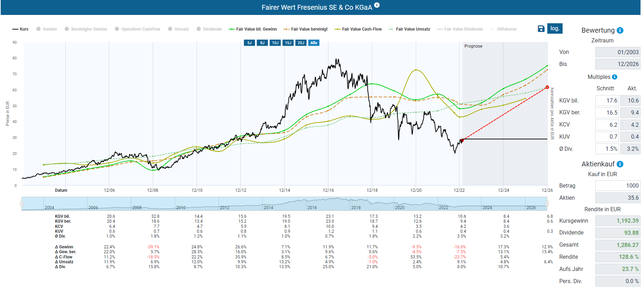Edit the Von start date field
644x289 pixels.
click(618, 52)
